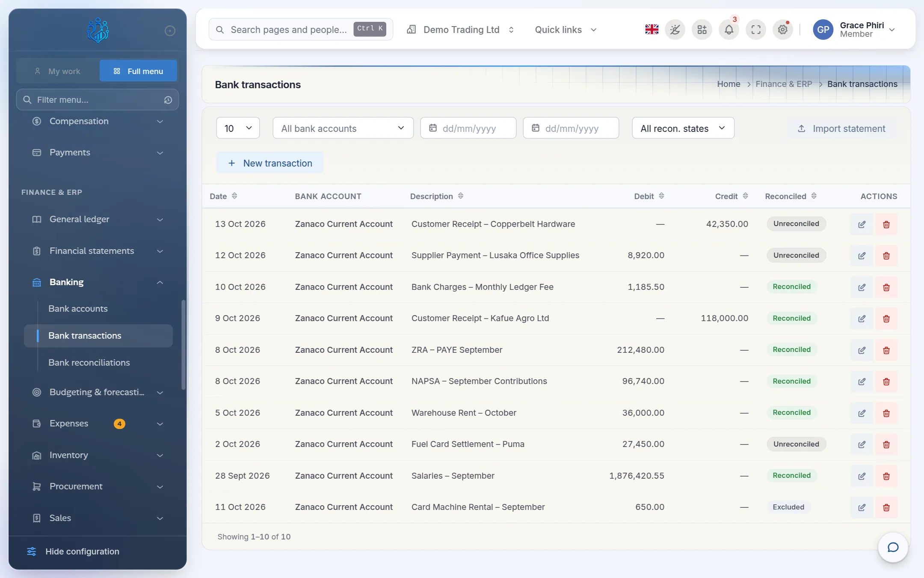This screenshot has height=578, width=924.
Task: Expand the Procurement menu
Action: click(98, 486)
